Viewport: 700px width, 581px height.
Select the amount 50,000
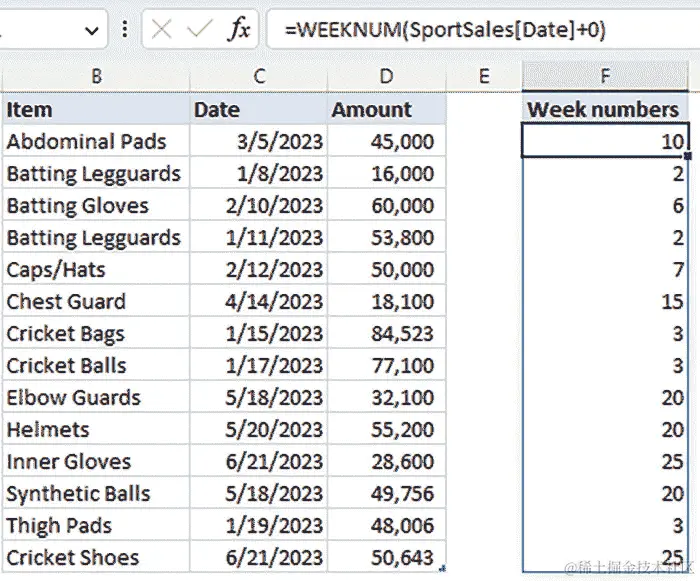point(387,269)
